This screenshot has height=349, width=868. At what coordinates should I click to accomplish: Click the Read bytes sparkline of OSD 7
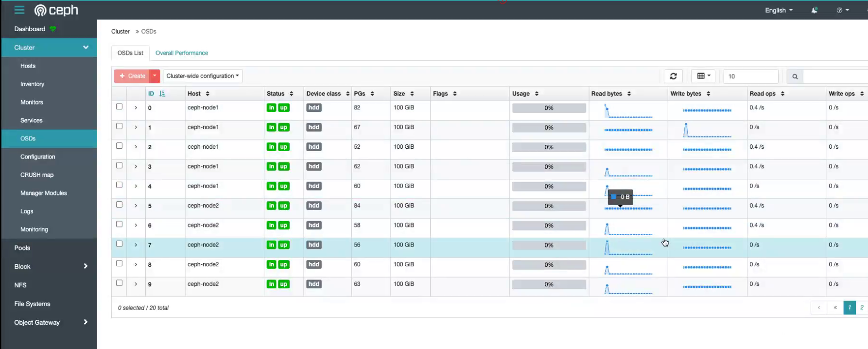point(628,247)
